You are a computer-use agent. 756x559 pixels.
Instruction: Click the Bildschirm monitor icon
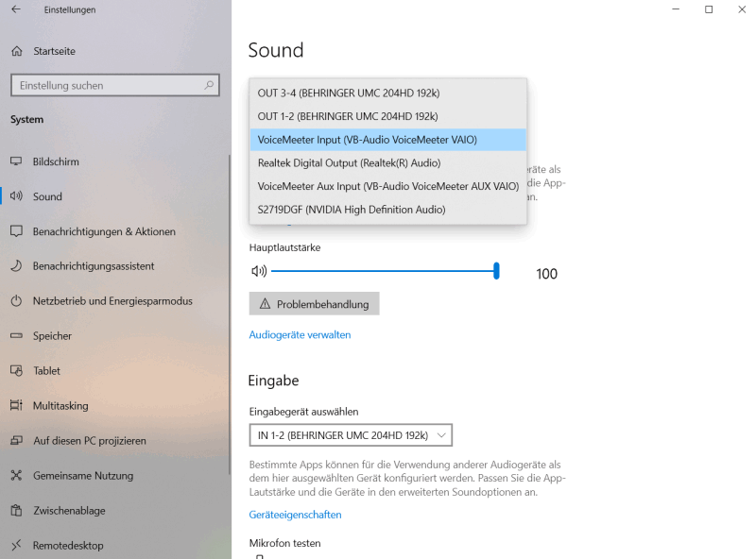[16, 161]
